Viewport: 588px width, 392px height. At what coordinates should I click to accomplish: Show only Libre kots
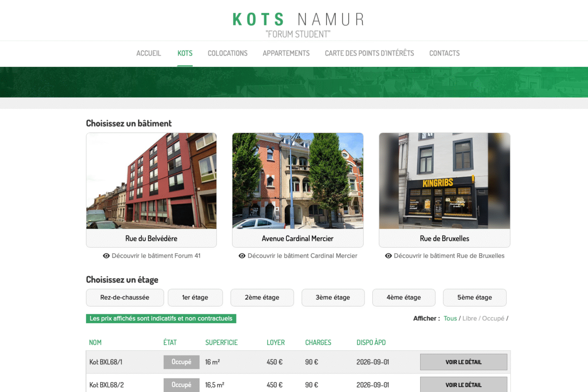(469, 319)
